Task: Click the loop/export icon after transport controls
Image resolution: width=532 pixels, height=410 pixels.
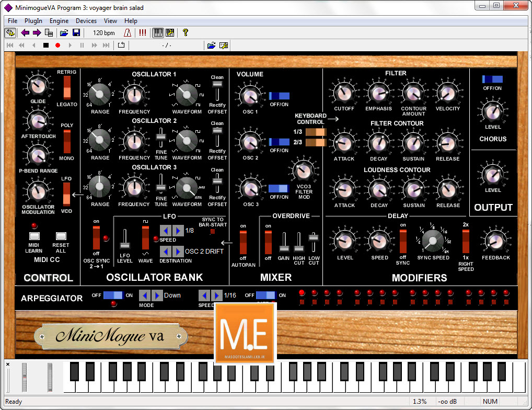Action: click(x=121, y=45)
